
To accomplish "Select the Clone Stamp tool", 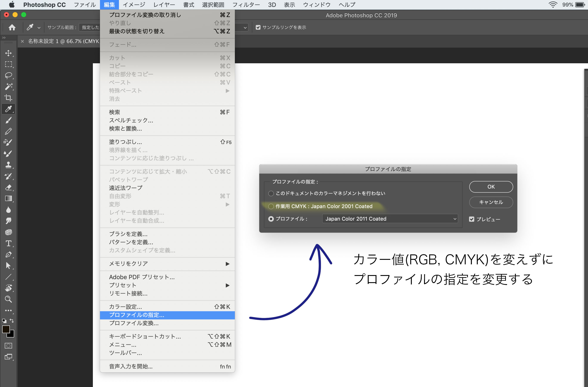I will tap(8, 165).
